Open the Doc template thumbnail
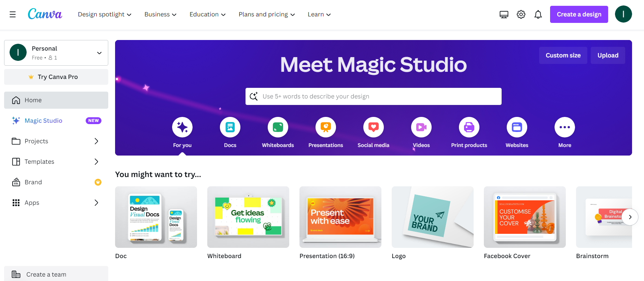The width and height of the screenshot is (644, 281). 156,217
